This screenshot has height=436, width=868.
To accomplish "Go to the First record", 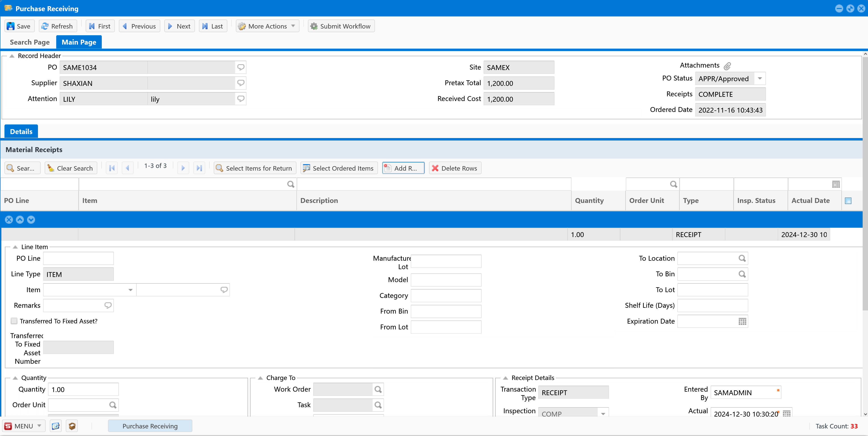I will click(x=100, y=26).
